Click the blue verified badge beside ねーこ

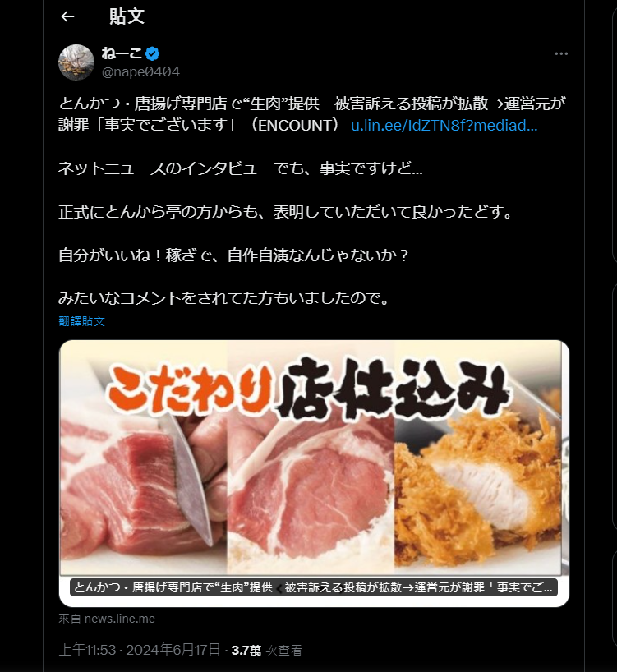[152, 53]
